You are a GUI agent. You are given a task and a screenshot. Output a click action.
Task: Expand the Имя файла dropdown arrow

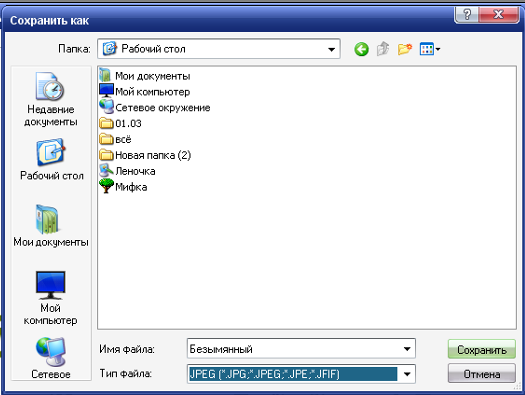407,349
